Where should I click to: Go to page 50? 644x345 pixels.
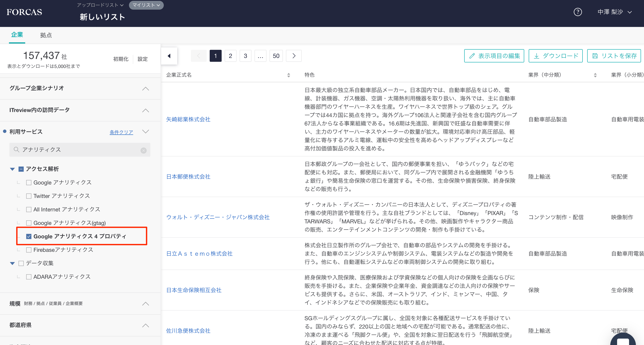click(276, 56)
